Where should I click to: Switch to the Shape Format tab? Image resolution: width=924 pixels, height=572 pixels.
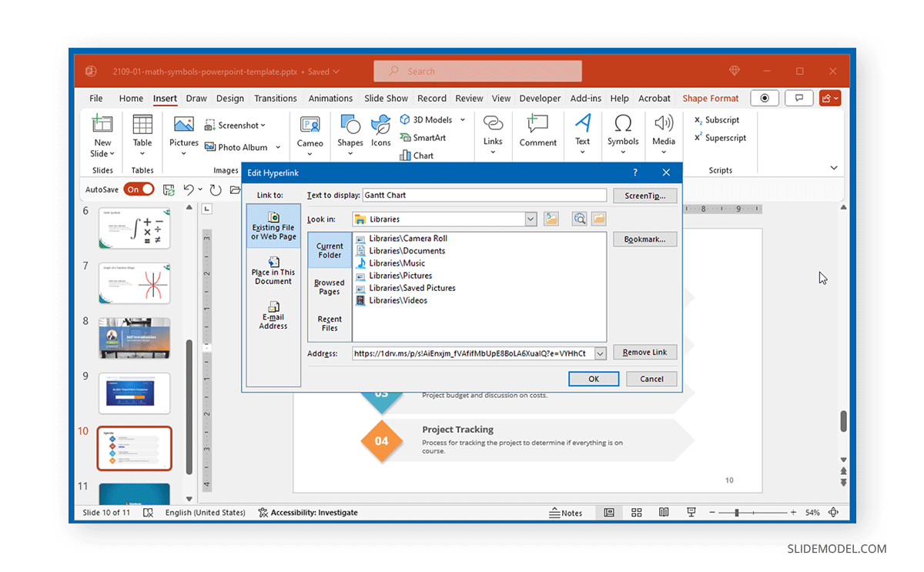pos(711,99)
